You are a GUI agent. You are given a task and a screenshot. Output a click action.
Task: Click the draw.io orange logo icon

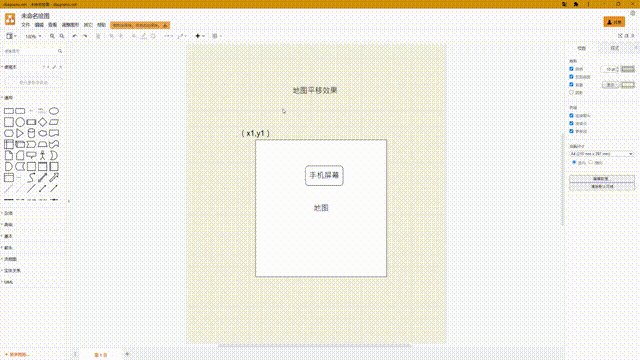tap(10, 19)
